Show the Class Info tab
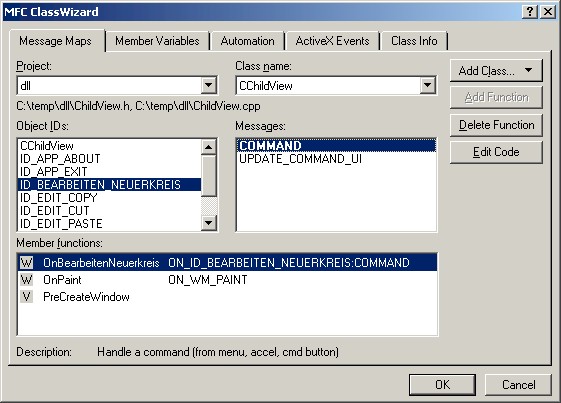This screenshot has height=403, width=561. click(x=414, y=41)
